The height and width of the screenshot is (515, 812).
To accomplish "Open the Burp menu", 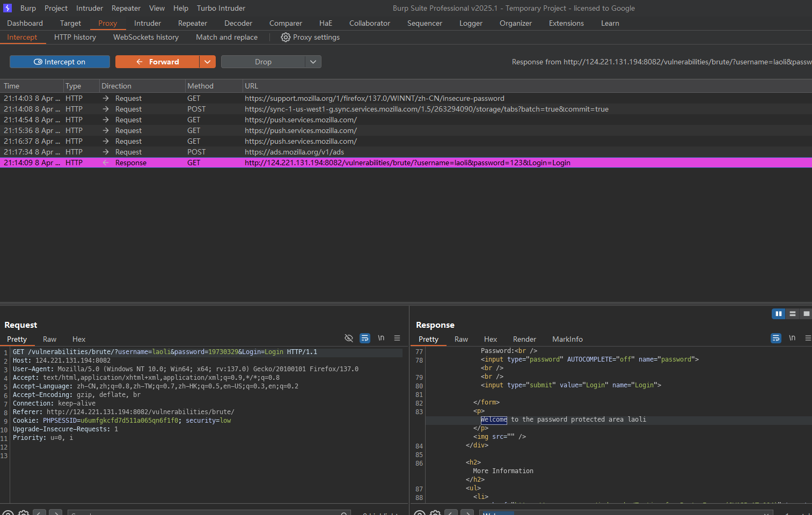I will pos(28,8).
